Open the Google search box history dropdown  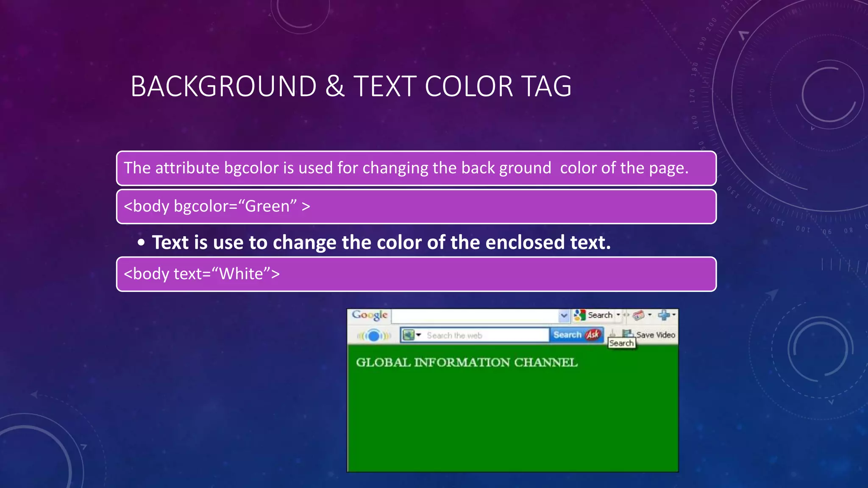[x=564, y=316]
